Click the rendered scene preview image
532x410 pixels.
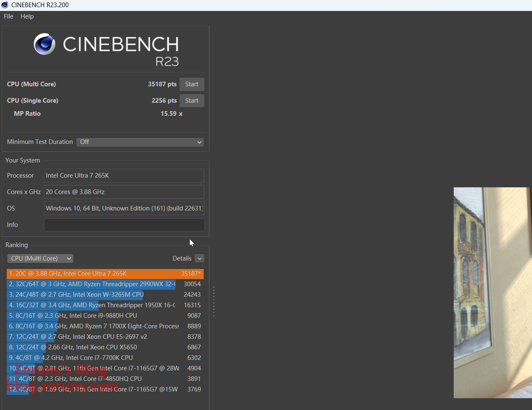click(x=493, y=293)
